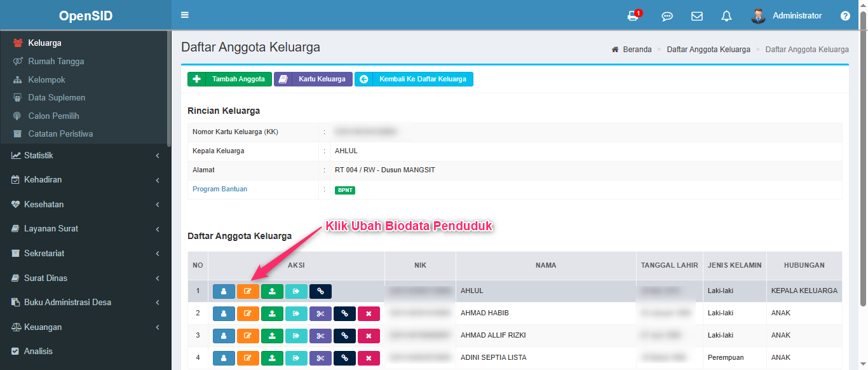Click the address RT 004 Dusun MANGSIT
This screenshot has height=370, width=868.
pyautogui.click(x=385, y=170)
